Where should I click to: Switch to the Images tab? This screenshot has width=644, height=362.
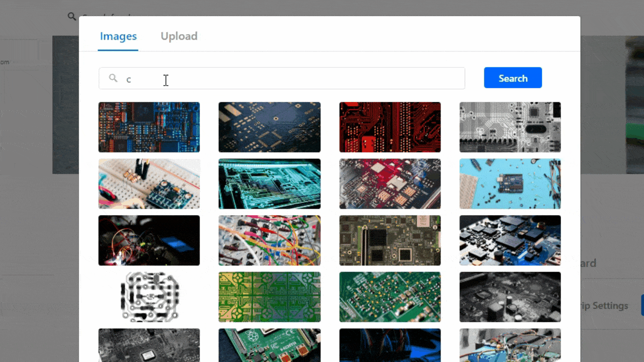[x=118, y=36]
